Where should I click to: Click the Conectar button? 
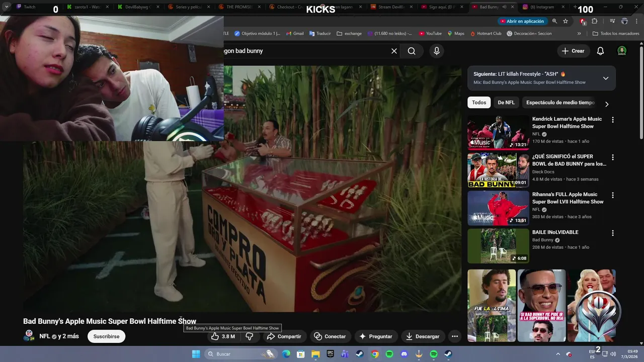point(330,336)
